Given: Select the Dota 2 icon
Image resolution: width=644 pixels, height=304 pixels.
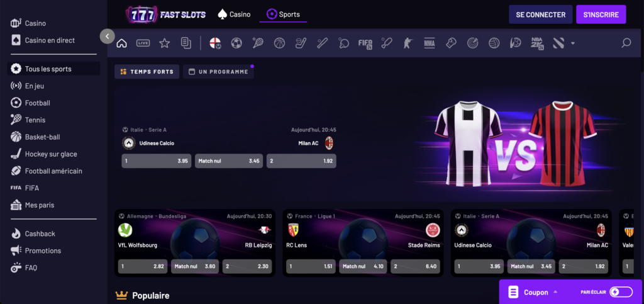Looking at the screenshot, I should (558, 43).
